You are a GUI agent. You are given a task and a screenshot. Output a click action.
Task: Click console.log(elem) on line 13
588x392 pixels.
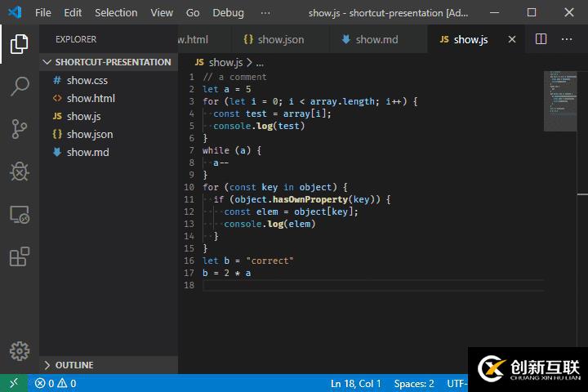pyautogui.click(x=269, y=224)
